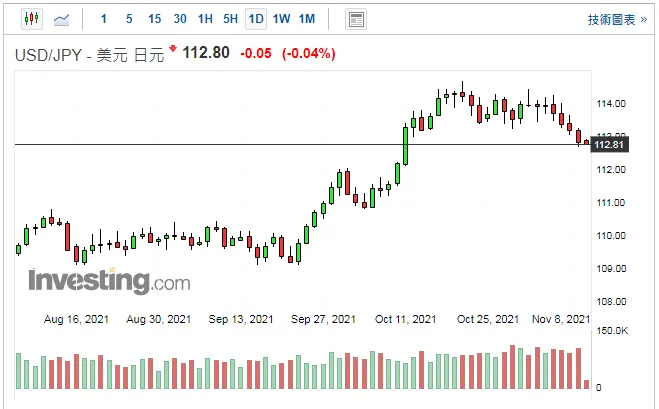Choose the 30 minute interval

tap(180, 19)
